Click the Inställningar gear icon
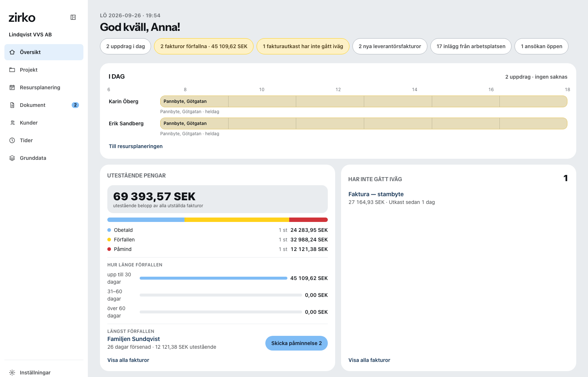This screenshot has width=588, height=377. coord(12,373)
